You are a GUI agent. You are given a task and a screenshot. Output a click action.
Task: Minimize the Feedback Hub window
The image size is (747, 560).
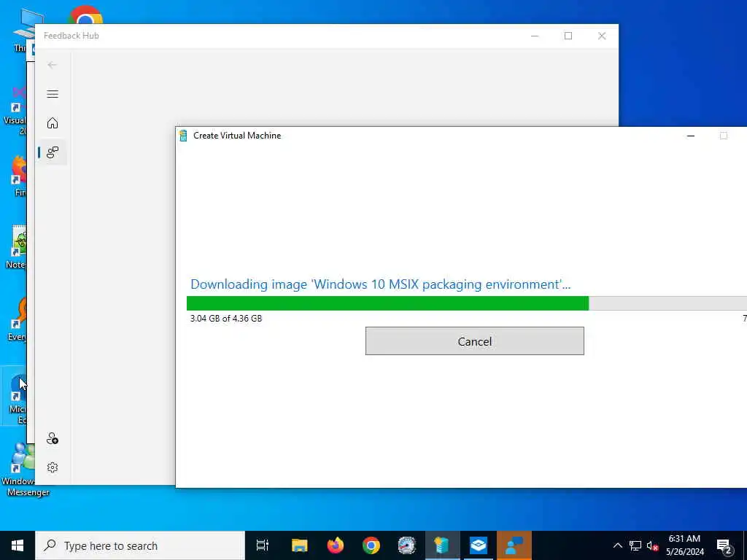535,36
